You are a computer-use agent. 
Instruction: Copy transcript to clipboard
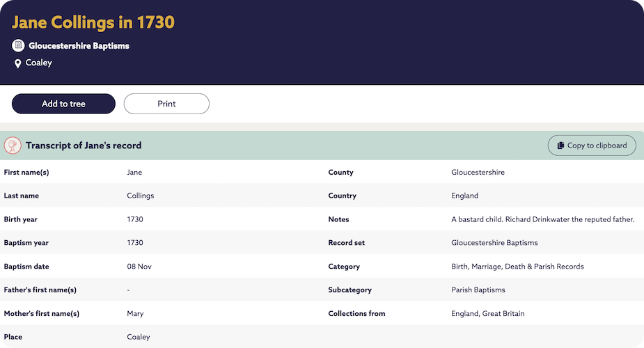pyautogui.click(x=592, y=145)
